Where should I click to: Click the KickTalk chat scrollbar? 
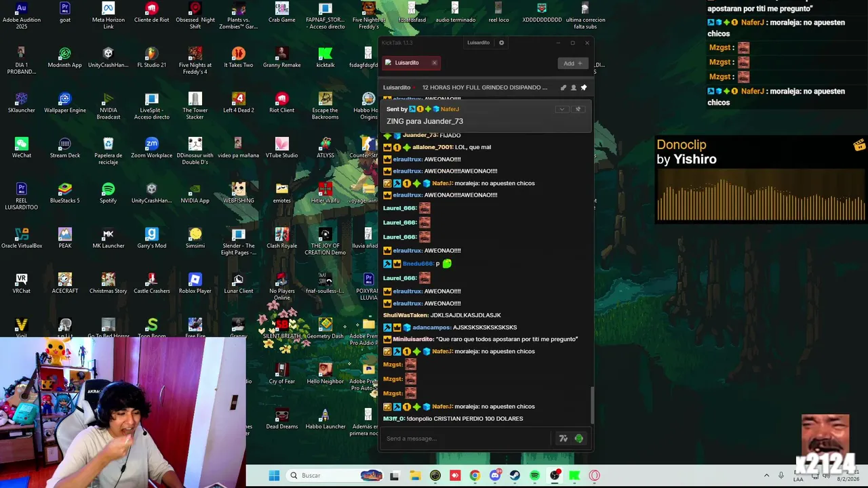coord(591,405)
